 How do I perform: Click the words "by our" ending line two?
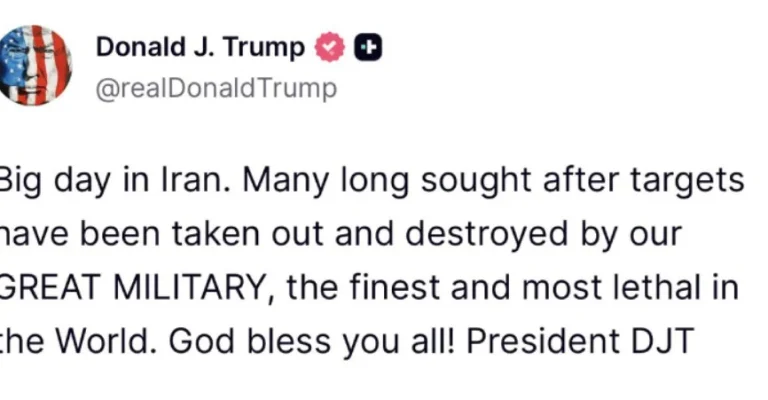tap(636, 235)
